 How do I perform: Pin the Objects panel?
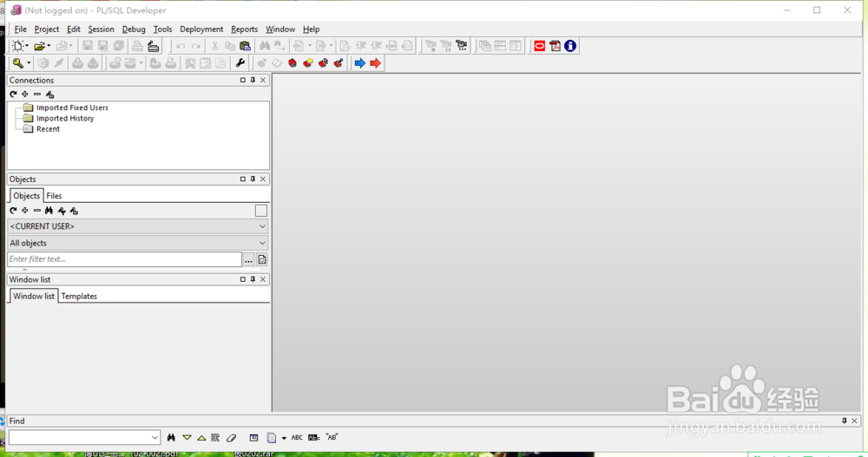[253, 180]
